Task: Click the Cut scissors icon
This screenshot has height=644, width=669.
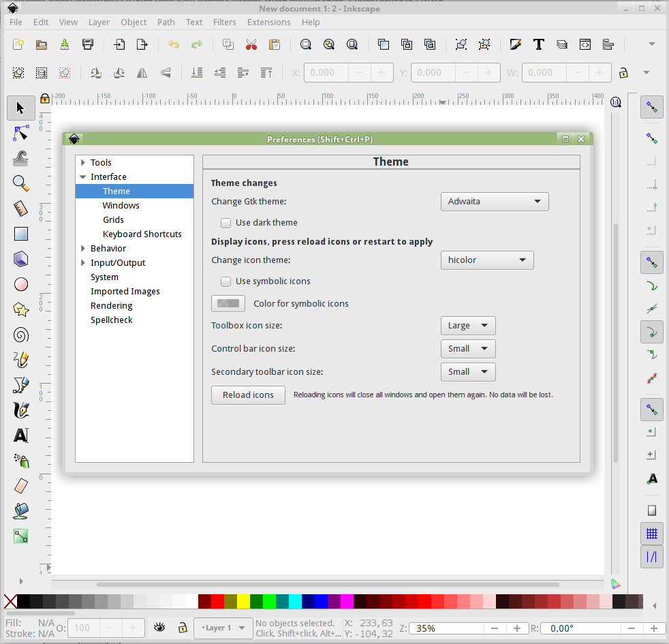Action: [251, 44]
